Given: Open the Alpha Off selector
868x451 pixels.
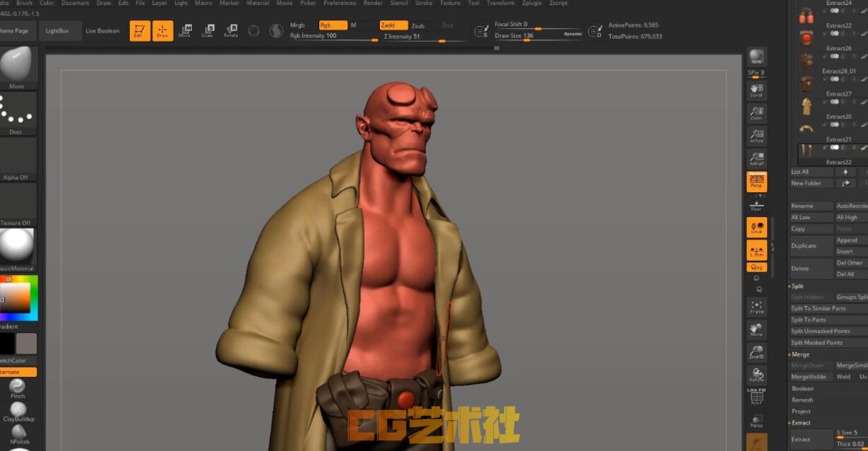Looking at the screenshot, I should pyautogui.click(x=17, y=159).
